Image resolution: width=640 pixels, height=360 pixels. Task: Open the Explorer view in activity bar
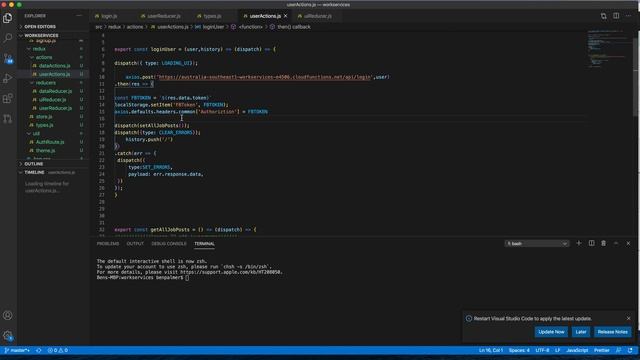[x=8, y=18]
